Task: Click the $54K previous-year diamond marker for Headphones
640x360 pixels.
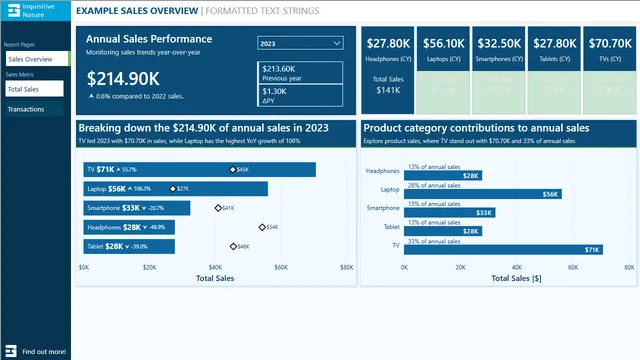Action: 262,227
